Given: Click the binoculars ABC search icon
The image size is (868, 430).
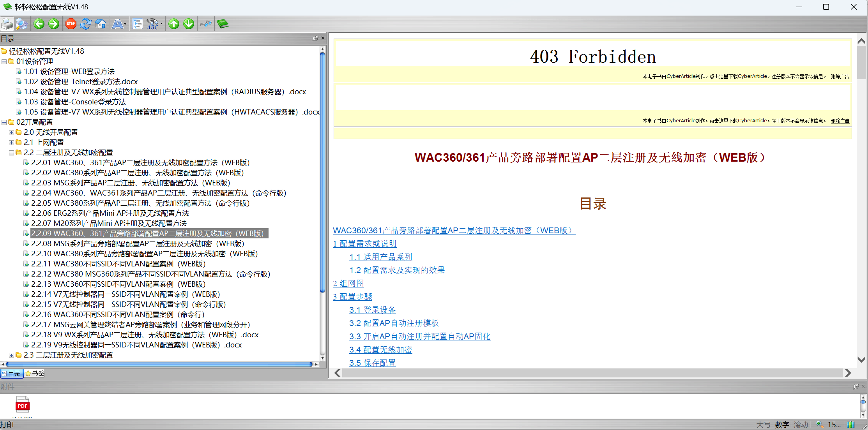Looking at the screenshot, I should (152, 24).
